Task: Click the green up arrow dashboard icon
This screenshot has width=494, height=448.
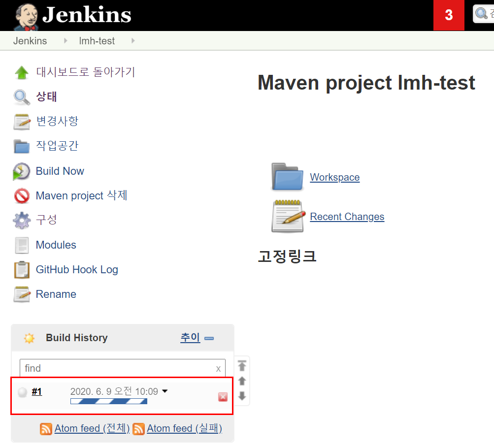Action: pos(22,72)
